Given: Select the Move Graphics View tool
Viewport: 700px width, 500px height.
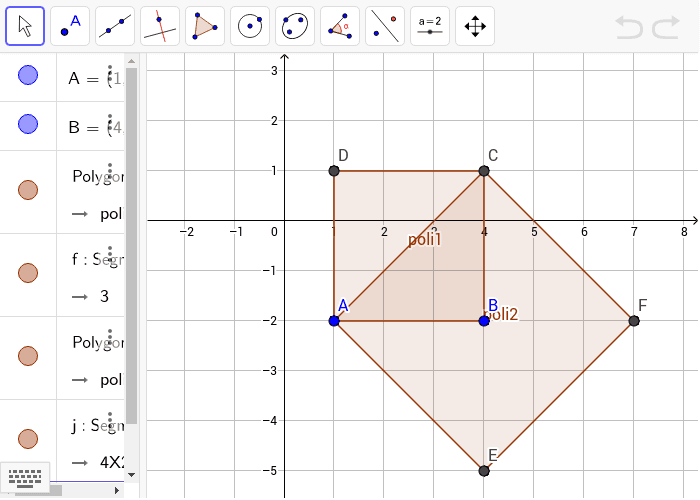Looking at the screenshot, I should [475, 26].
